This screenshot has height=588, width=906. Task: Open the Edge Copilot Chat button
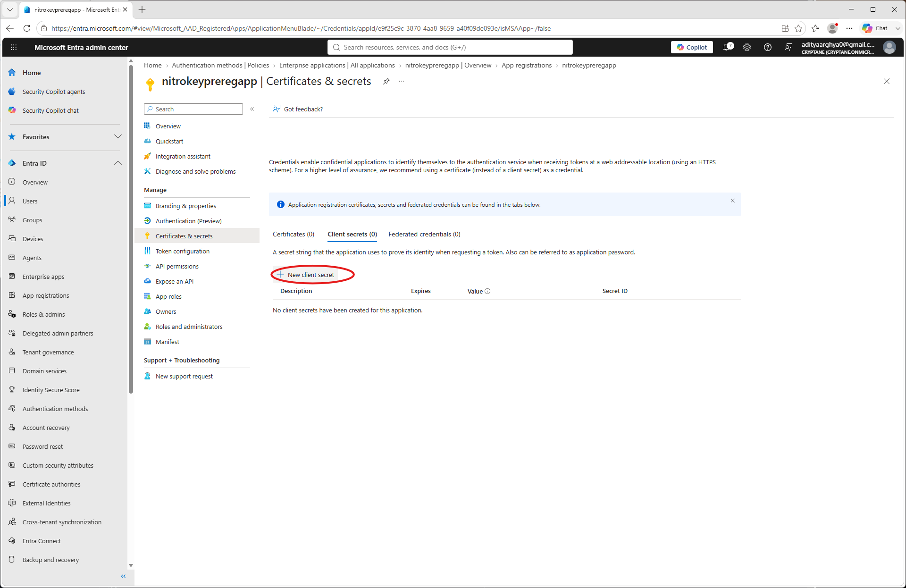click(876, 28)
